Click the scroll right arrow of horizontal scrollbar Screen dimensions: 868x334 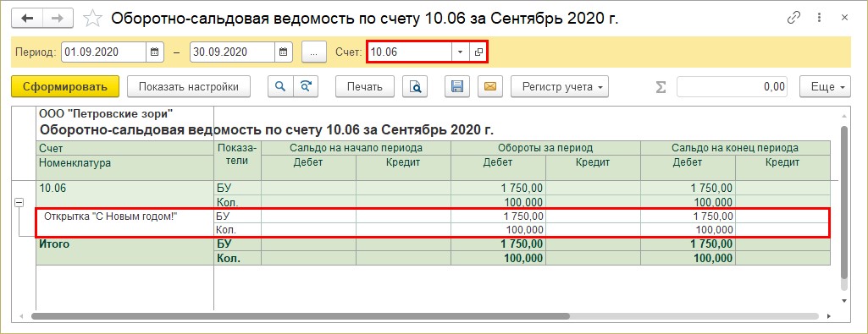pyautogui.click(x=829, y=317)
